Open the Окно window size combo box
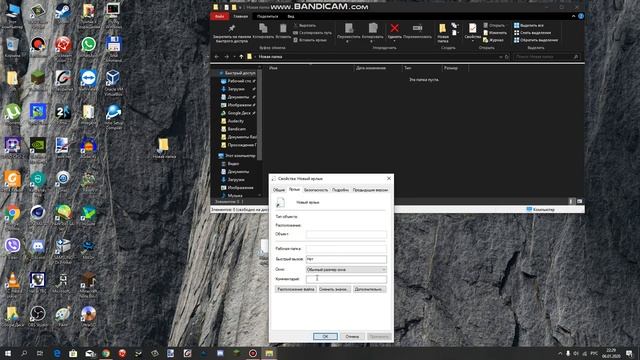 pyautogui.click(x=346, y=269)
